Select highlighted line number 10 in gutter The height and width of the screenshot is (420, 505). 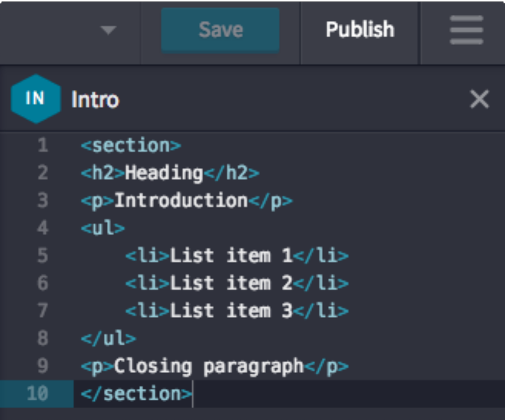pyautogui.click(x=38, y=394)
